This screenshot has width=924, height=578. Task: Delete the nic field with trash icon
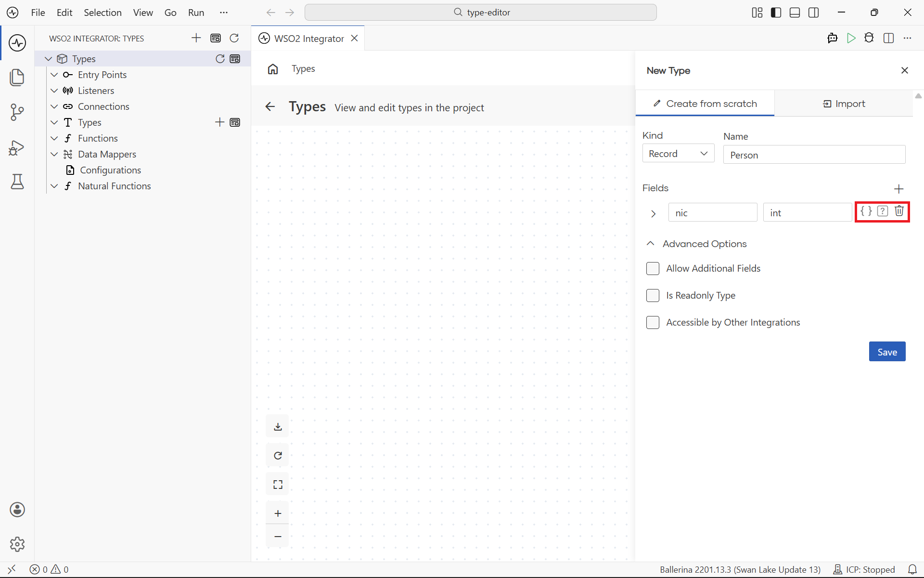click(899, 211)
